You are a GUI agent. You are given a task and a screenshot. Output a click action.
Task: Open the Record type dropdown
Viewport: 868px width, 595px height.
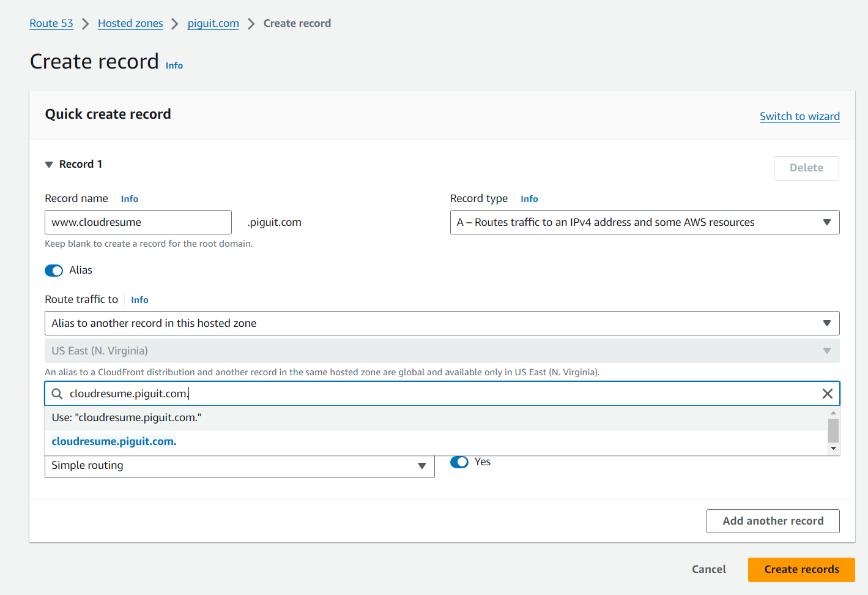point(645,222)
